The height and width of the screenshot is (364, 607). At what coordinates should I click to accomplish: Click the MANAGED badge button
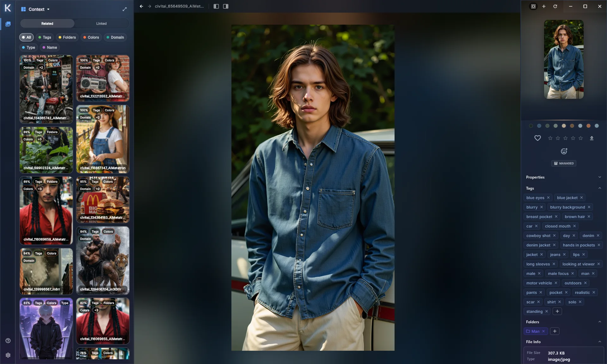point(564,163)
